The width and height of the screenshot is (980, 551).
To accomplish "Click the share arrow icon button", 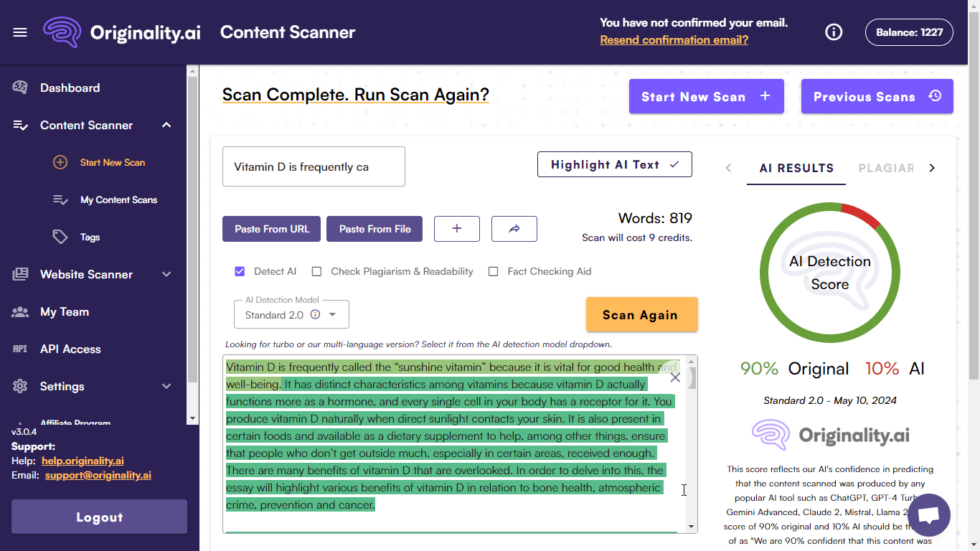I will [514, 229].
